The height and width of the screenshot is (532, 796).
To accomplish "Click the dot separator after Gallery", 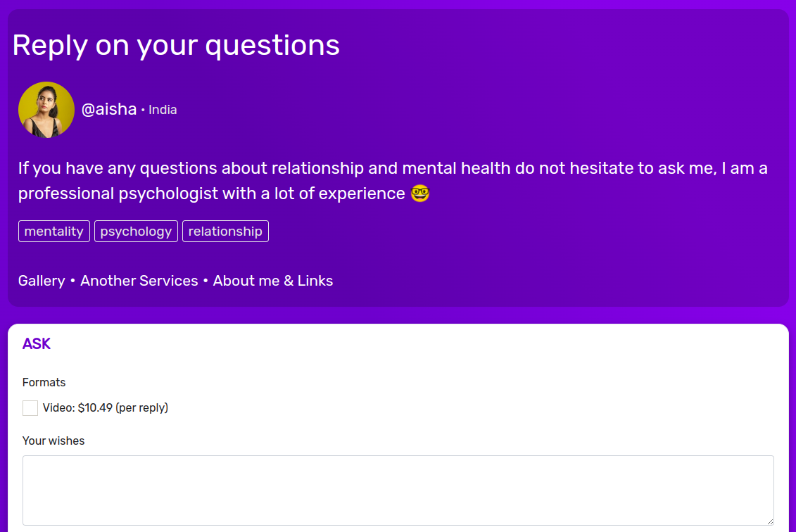I will (x=72, y=281).
